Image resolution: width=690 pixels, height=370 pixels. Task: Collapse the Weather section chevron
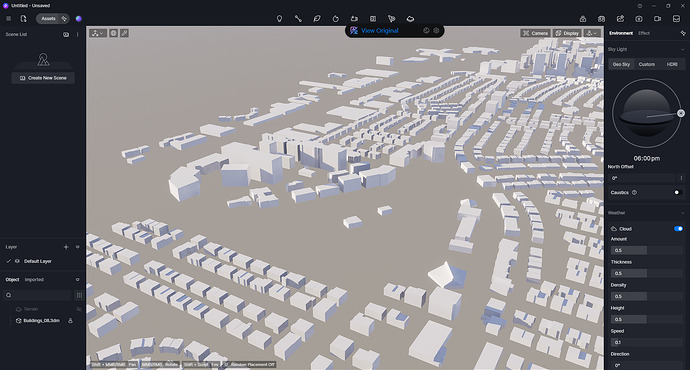pyautogui.click(x=683, y=213)
